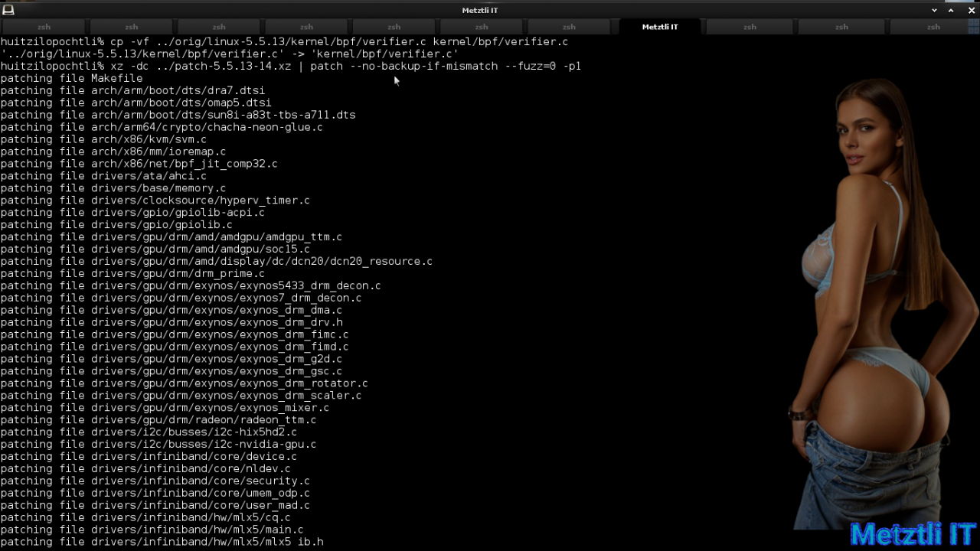
Task: Click the line for infiniband/core/umem_odp.c
Action: point(155,494)
